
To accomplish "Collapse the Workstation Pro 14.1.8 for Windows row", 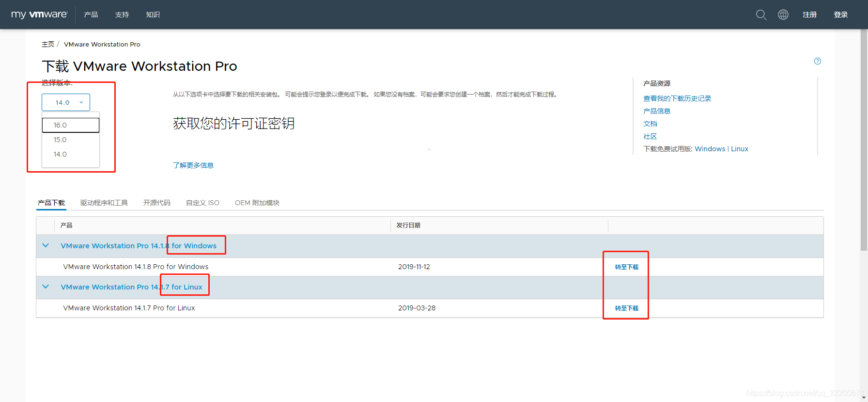I will [46, 245].
